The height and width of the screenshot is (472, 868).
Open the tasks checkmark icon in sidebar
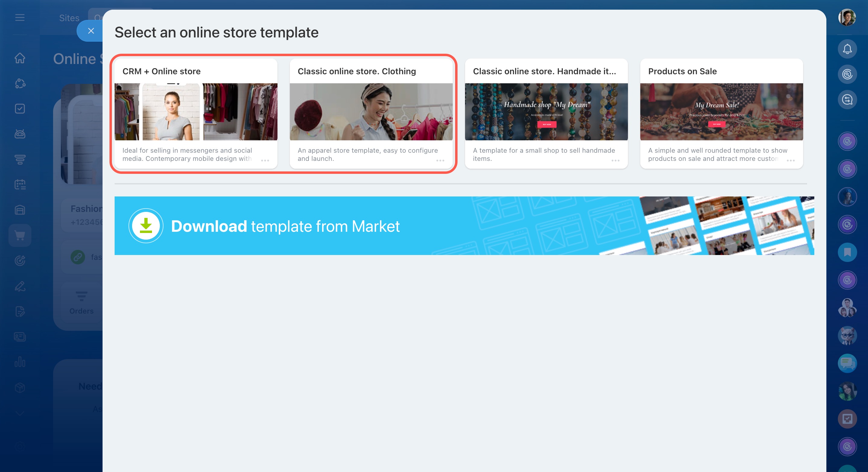pyautogui.click(x=20, y=109)
